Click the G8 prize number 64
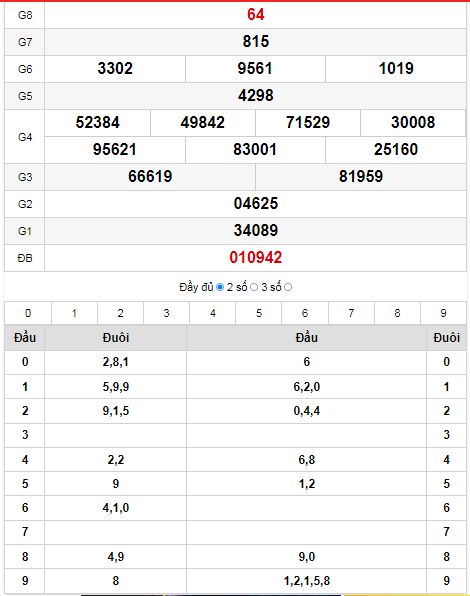 [256, 15]
